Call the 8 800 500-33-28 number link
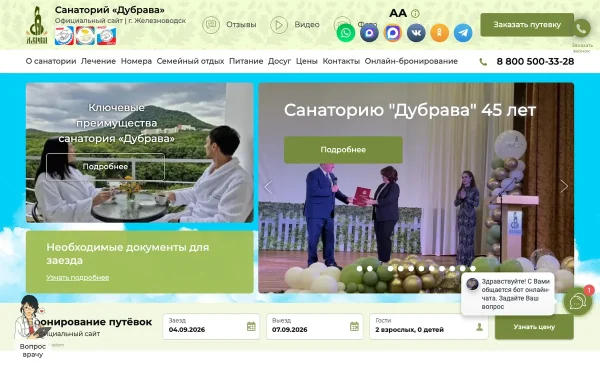The image size is (600, 375). tap(535, 62)
